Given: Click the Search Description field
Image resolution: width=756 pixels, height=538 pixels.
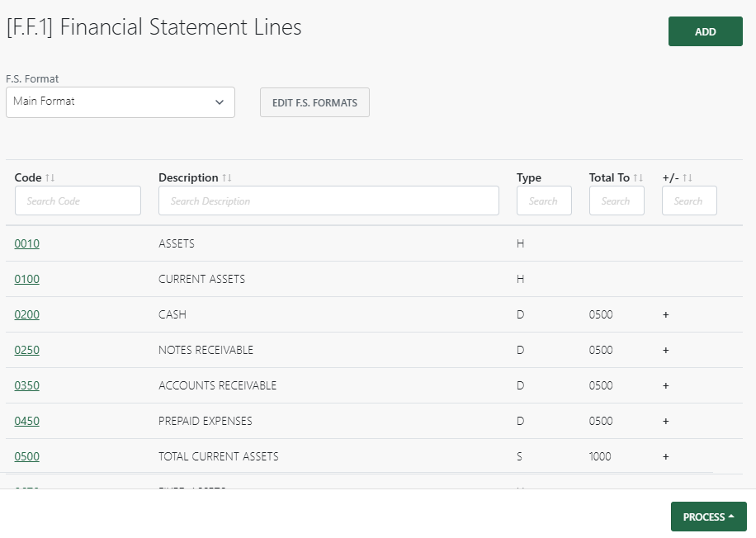Looking at the screenshot, I should pos(328,200).
